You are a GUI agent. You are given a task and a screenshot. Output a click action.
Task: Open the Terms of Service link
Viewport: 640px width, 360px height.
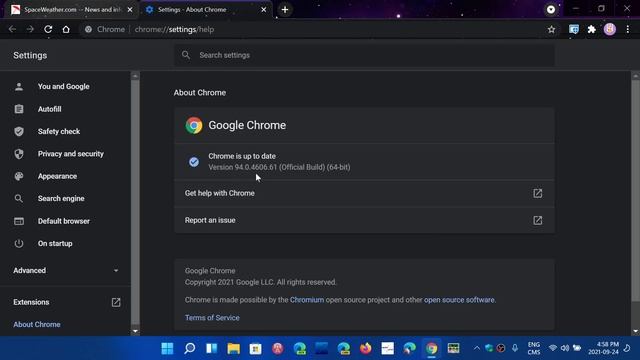212,318
